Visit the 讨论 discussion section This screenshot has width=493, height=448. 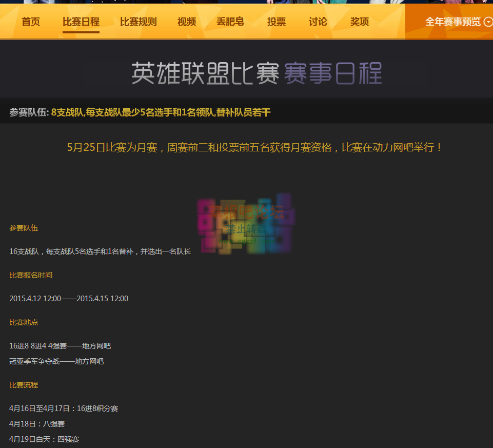pyautogui.click(x=317, y=22)
